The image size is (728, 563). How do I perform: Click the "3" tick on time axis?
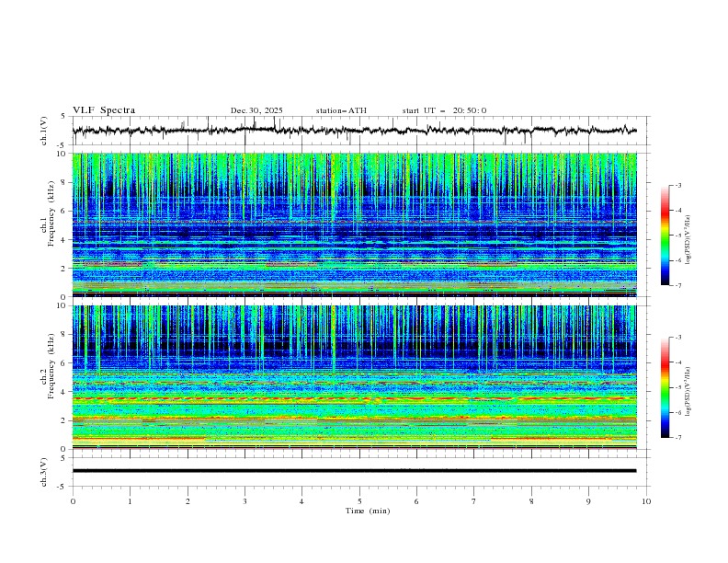point(245,501)
